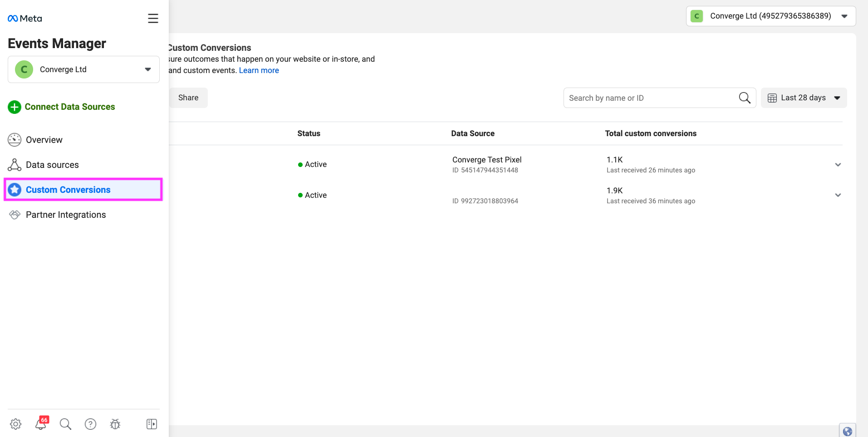The image size is (868, 437).
Task: Click the Data sources triangle icon
Action: coord(15,165)
